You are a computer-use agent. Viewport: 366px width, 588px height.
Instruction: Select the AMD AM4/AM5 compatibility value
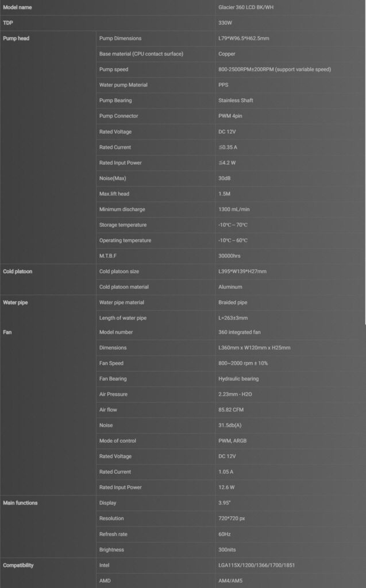[x=230, y=581]
